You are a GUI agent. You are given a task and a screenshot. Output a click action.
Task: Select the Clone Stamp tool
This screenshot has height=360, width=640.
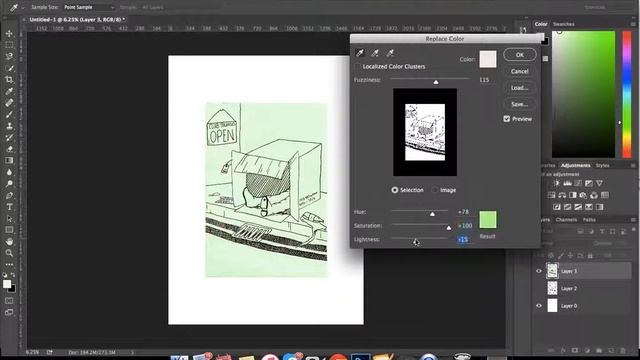pyautogui.click(x=9, y=126)
